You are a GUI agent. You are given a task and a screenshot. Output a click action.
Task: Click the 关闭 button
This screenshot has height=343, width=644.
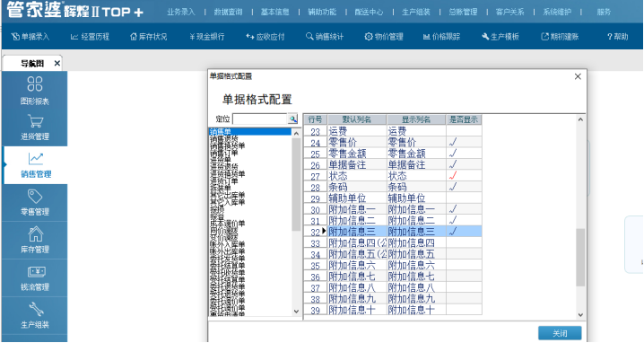coord(560,333)
